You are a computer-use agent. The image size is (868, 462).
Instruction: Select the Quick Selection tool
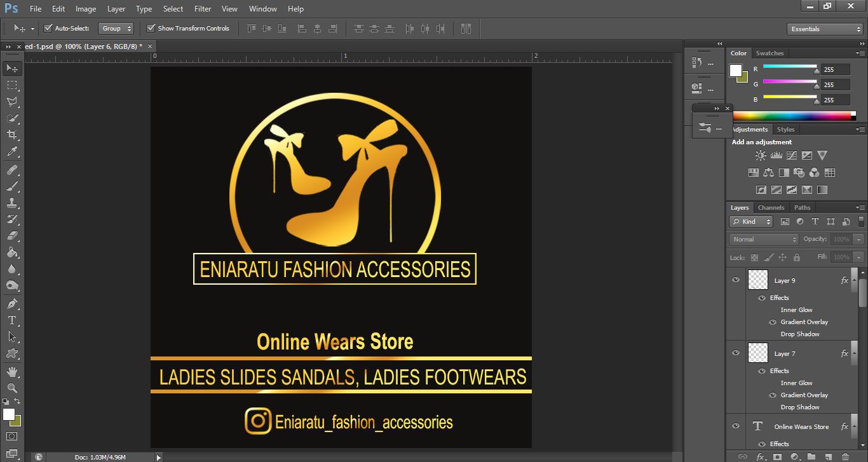point(12,118)
